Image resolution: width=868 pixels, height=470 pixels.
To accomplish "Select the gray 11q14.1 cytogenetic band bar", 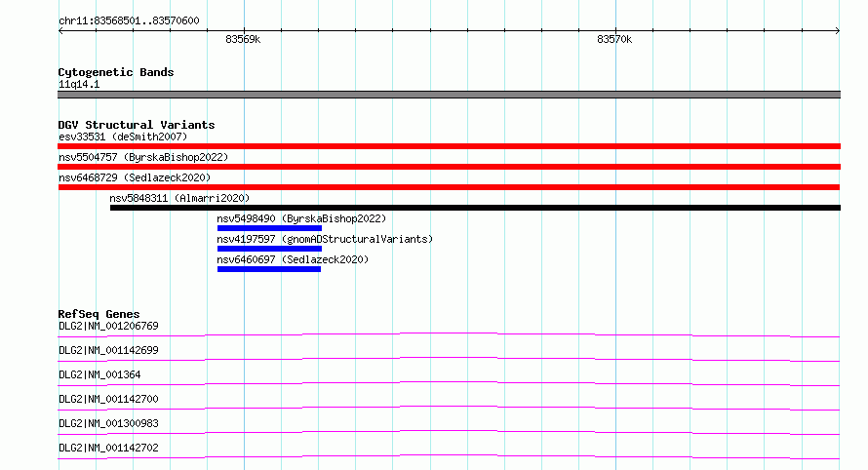I will [x=449, y=95].
